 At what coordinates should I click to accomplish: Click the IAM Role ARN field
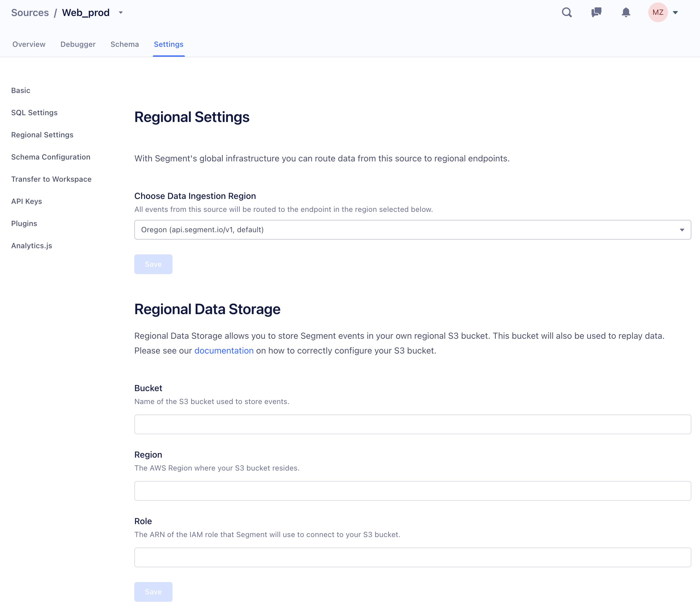tap(413, 557)
